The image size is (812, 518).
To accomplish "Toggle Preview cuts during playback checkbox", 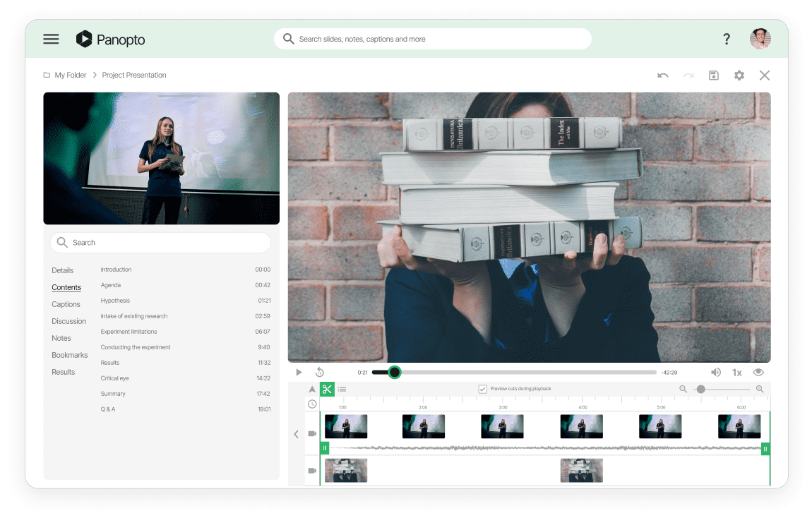I will pyautogui.click(x=483, y=389).
